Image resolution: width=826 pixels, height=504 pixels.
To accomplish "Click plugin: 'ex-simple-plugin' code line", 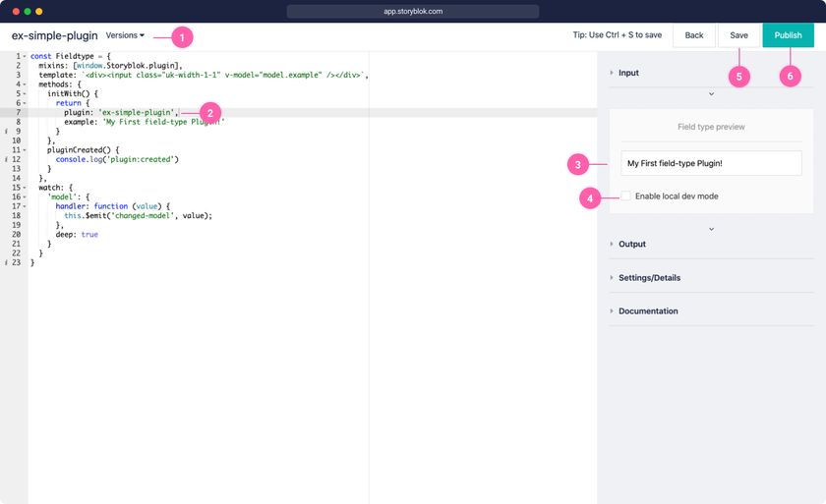I will 121,113.
